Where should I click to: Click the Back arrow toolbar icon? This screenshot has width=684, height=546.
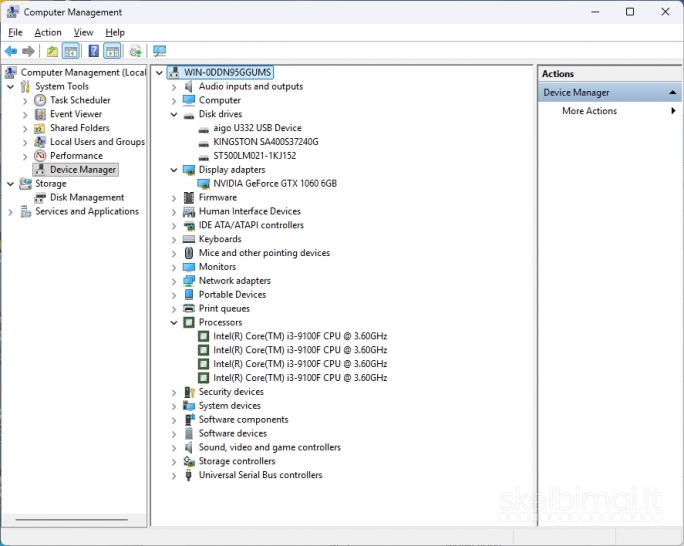point(11,51)
